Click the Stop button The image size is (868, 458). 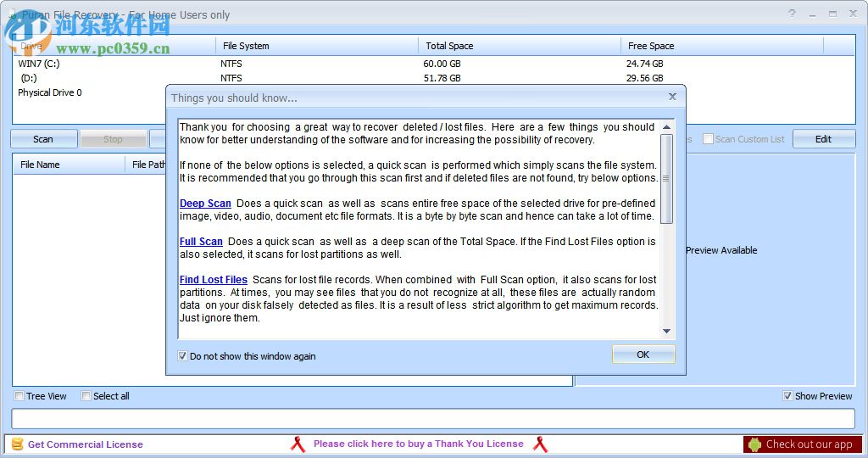pyautogui.click(x=113, y=139)
